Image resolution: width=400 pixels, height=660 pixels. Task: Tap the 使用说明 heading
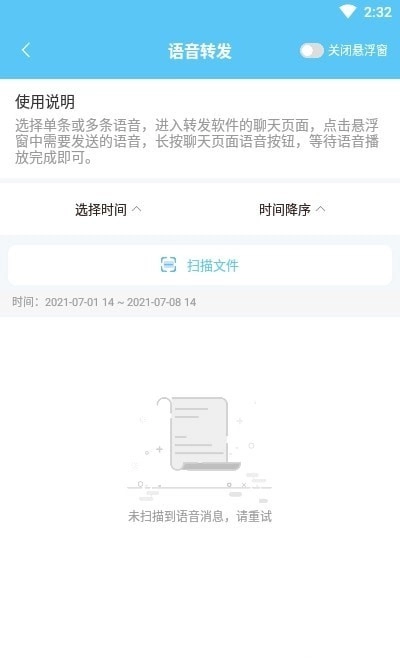point(45,102)
